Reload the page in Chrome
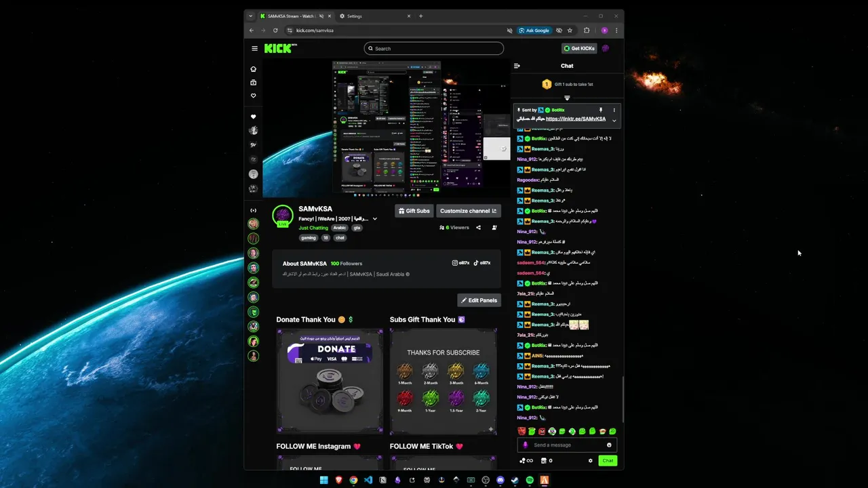Viewport: 868px width, 488px height. pyautogui.click(x=275, y=30)
